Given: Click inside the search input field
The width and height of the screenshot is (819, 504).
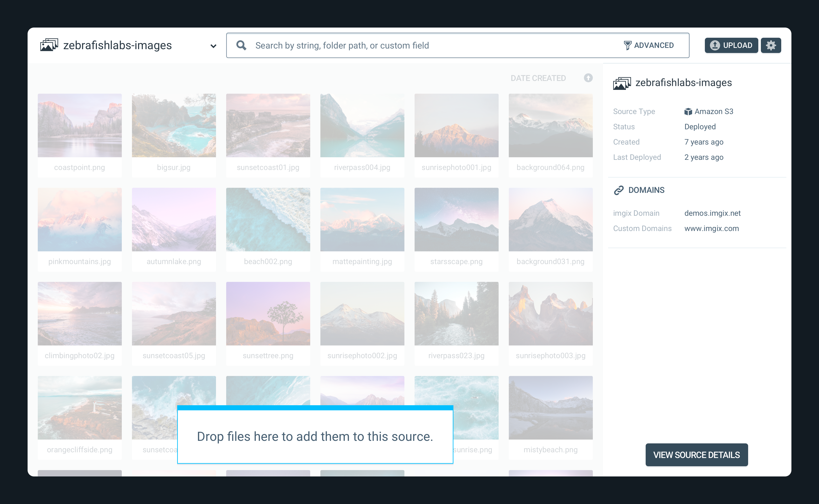Looking at the screenshot, I should tap(400, 45).
